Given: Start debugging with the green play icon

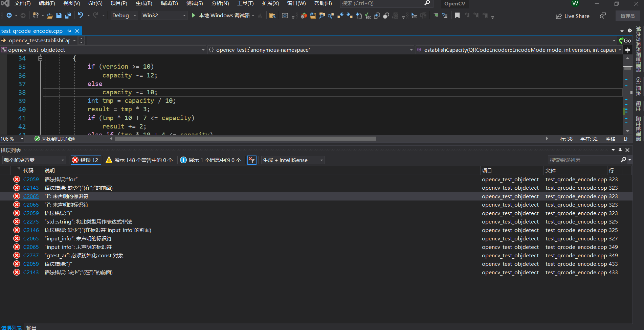Looking at the screenshot, I should point(193,15).
